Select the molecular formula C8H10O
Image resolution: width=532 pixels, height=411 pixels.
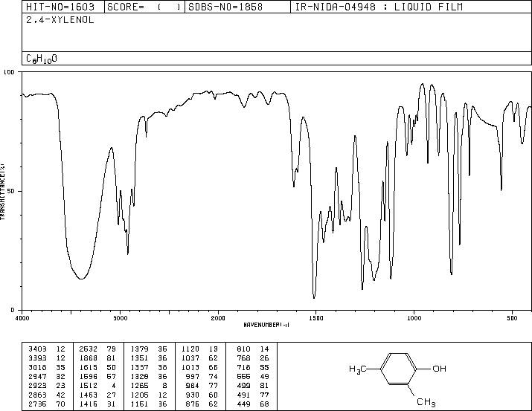42,59
